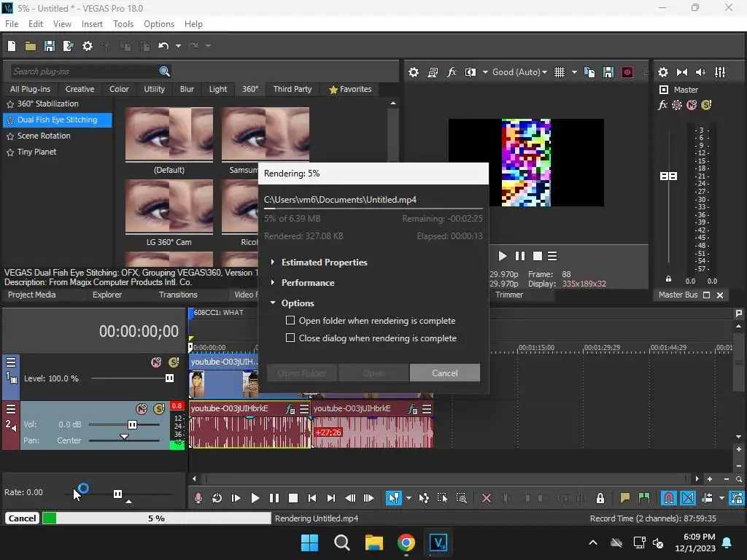Open event FX on first audio clip
Viewport: 747px width, 560px height.
[x=290, y=409]
